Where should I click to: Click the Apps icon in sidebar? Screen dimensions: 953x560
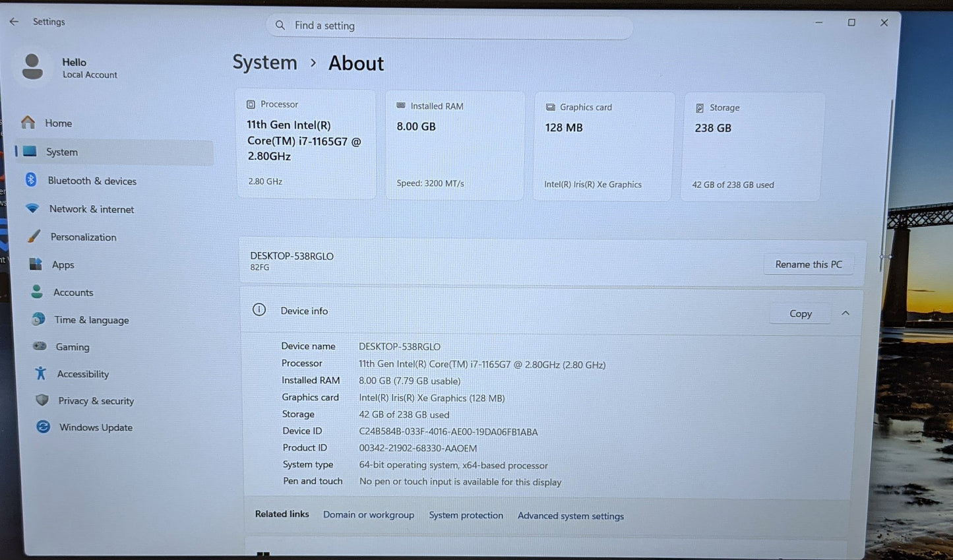coord(36,264)
